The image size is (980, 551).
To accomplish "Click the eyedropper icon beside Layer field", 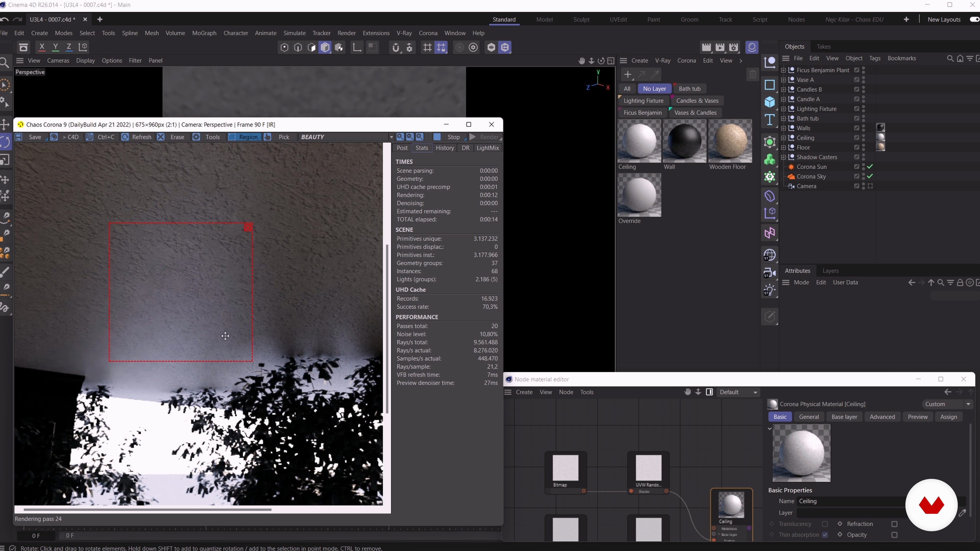I will coord(962,513).
